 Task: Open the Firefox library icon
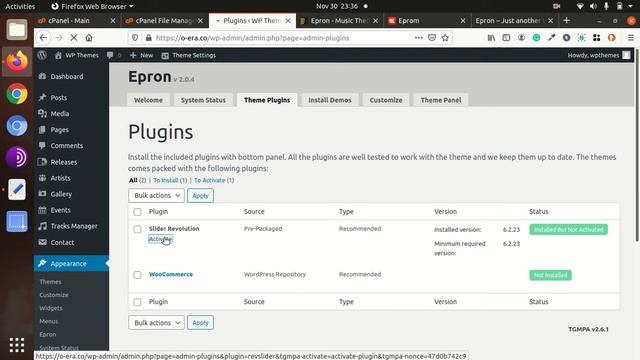coord(491,38)
